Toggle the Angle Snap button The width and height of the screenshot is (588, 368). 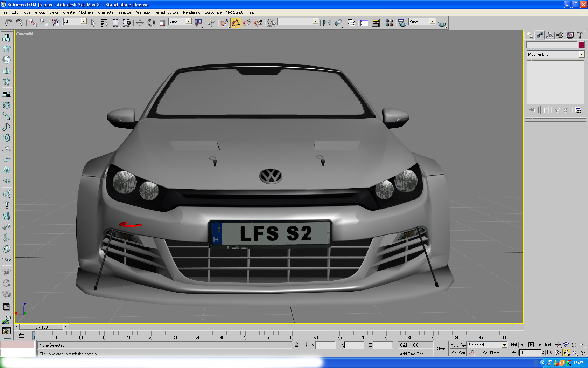pos(236,23)
